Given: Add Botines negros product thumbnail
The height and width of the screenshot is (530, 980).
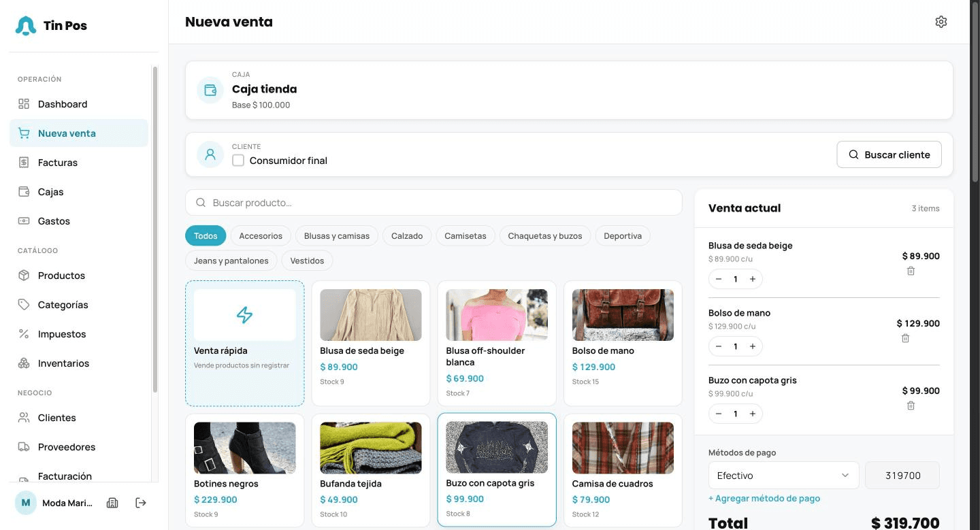Looking at the screenshot, I should (x=244, y=448).
